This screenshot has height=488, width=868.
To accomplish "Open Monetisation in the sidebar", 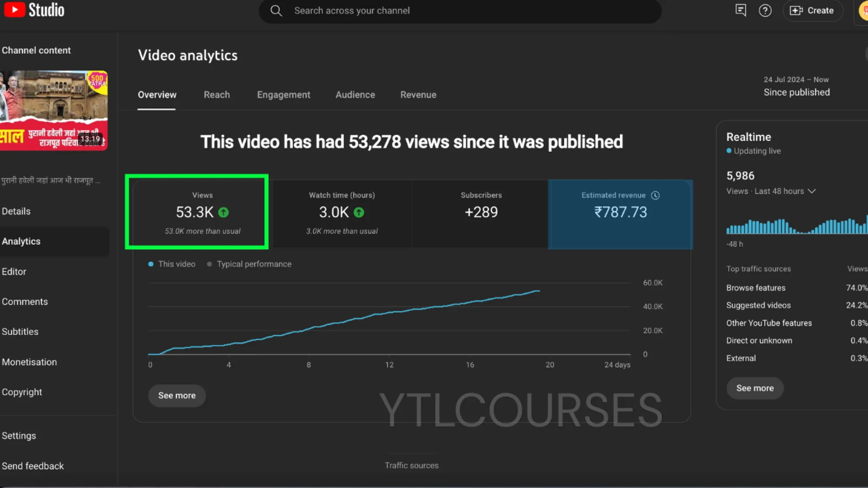I will [30, 362].
